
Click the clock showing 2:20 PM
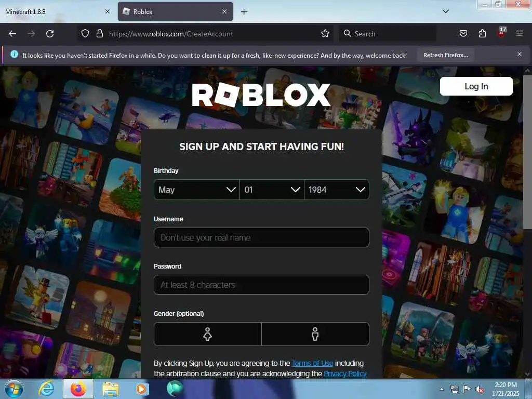coord(506,385)
